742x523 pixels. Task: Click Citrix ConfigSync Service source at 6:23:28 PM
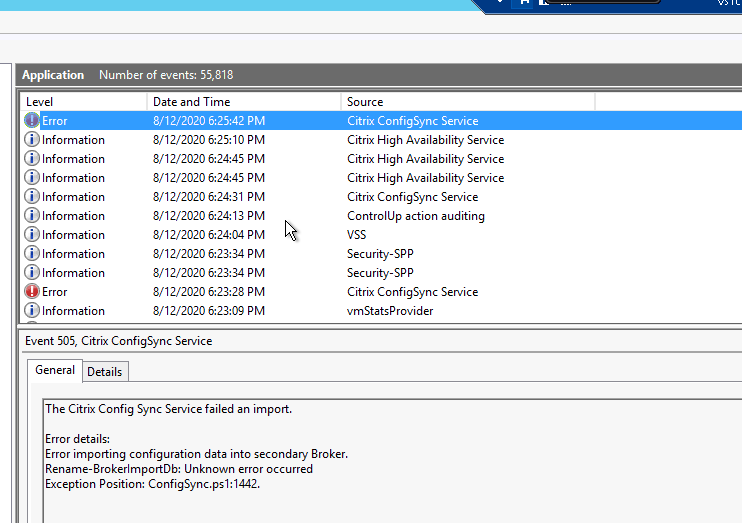click(x=413, y=292)
